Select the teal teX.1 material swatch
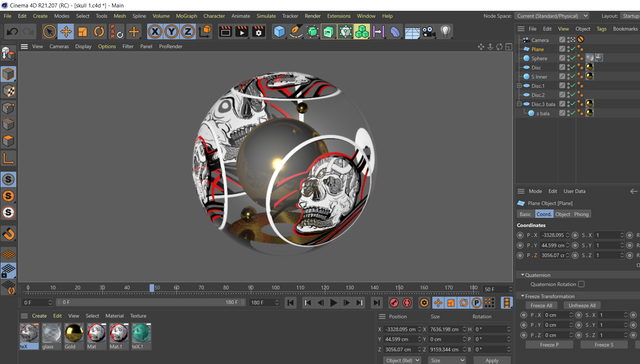 tap(141, 334)
